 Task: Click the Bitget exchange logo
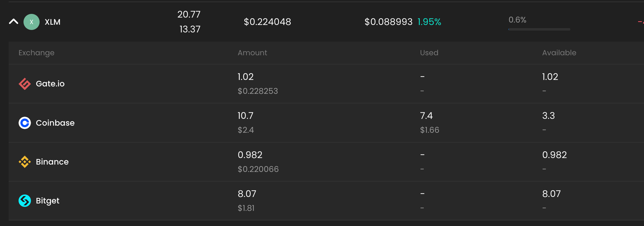coord(25,201)
